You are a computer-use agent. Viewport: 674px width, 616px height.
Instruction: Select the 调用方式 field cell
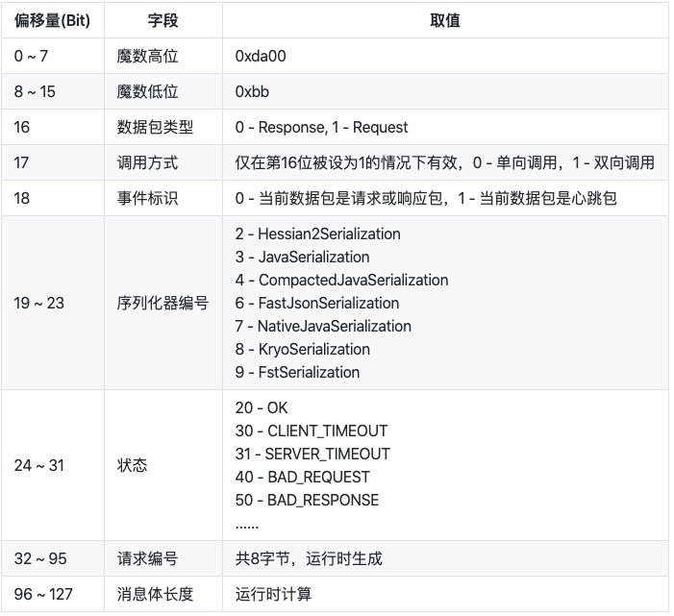coord(147,162)
